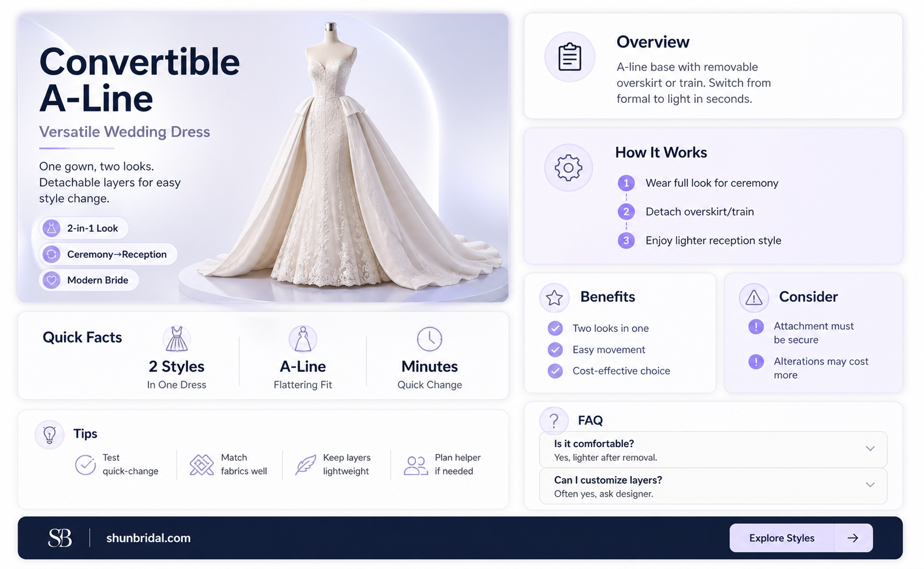The width and height of the screenshot is (924, 569).
Task: Click the Detach overskirt/train step text
Action: point(700,212)
